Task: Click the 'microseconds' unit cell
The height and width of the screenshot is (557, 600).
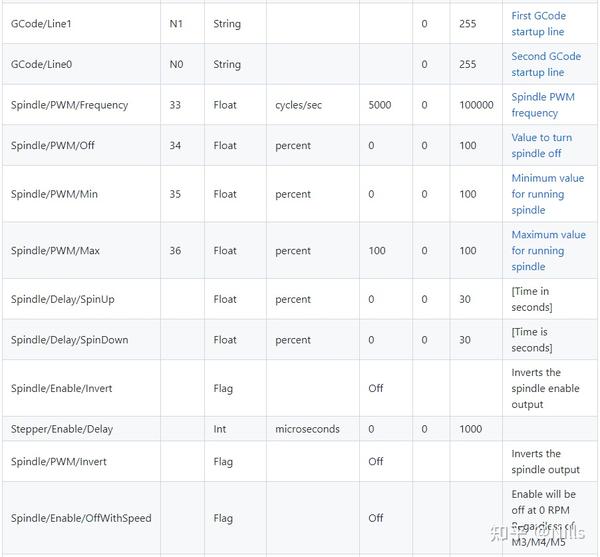Action: (x=307, y=429)
